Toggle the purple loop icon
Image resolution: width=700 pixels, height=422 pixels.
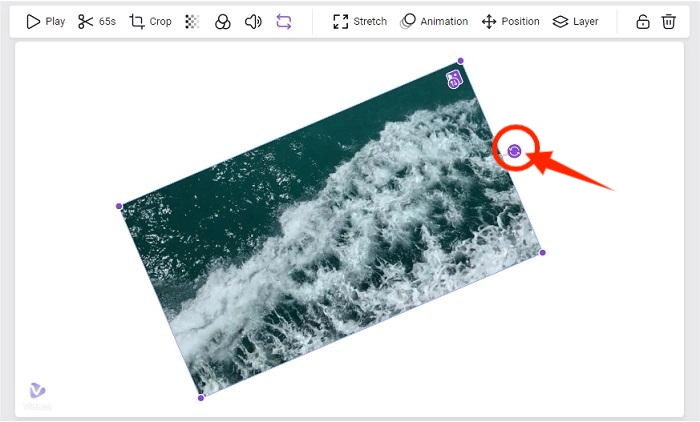(283, 21)
